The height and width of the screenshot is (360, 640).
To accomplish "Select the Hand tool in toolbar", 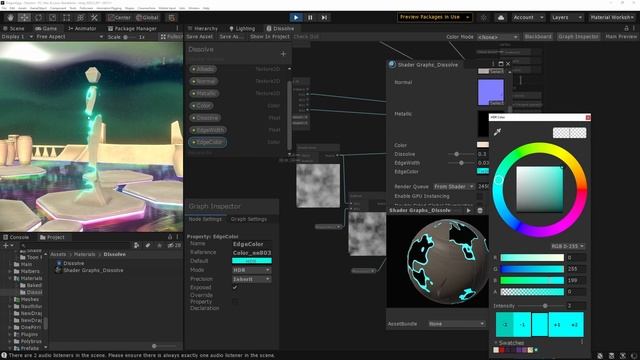I will (10, 18).
